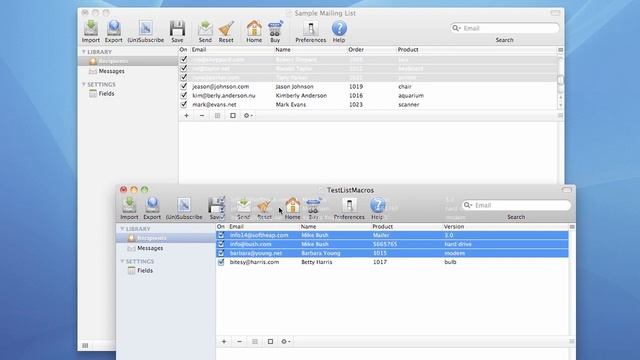Open gear action menu under Sample Mailing List table

248,116
